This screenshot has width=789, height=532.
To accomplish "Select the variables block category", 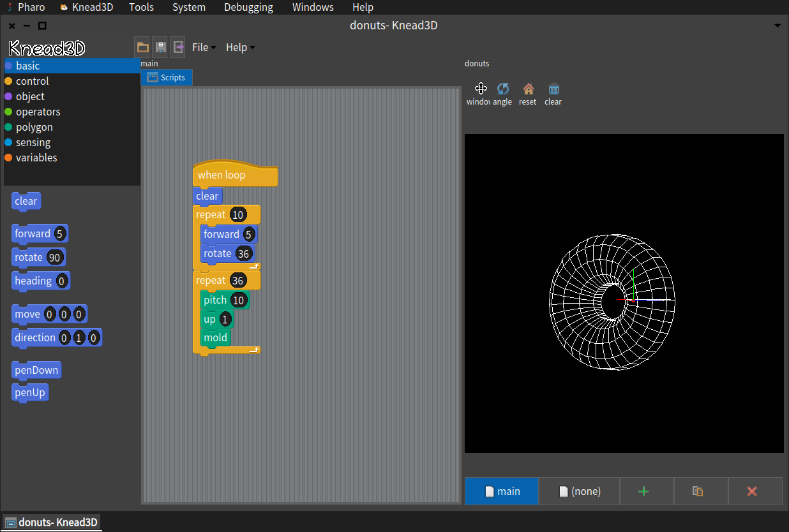I will 72,158.
